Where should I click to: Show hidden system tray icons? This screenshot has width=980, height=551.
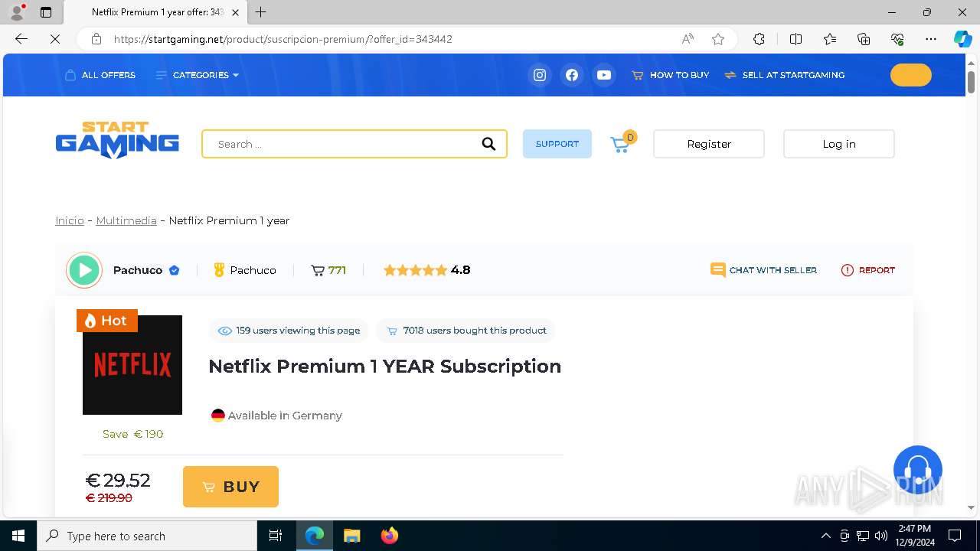point(825,536)
